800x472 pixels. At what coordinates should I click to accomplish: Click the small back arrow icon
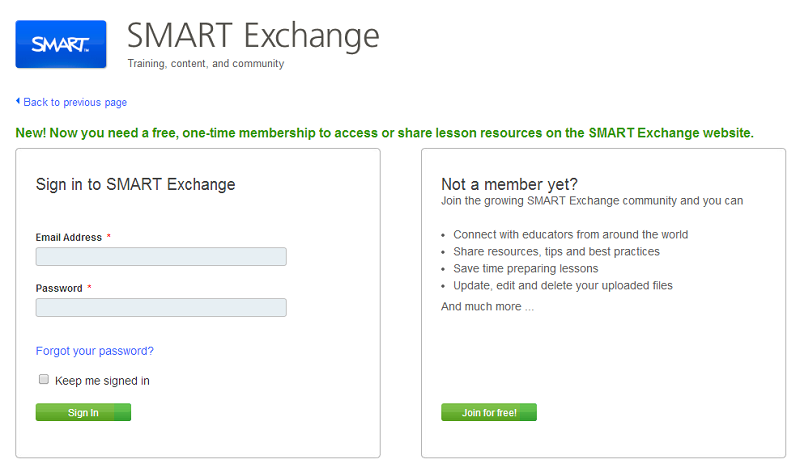point(18,102)
